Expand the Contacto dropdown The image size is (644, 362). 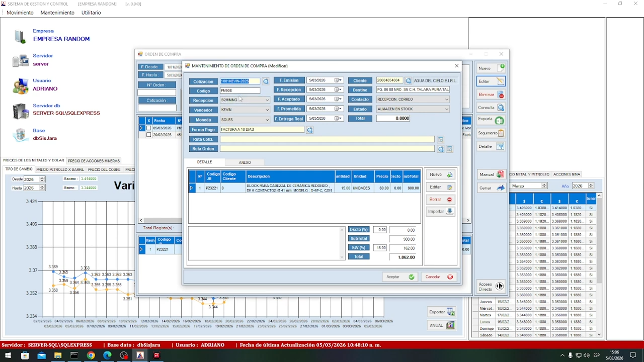point(446,100)
